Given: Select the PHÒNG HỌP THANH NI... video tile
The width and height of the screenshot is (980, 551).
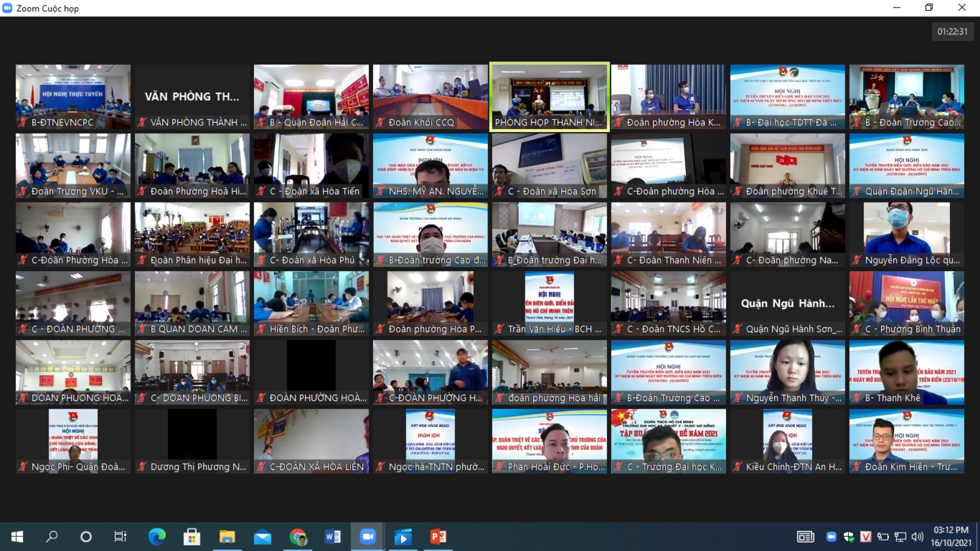Looking at the screenshot, I should click(549, 96).
